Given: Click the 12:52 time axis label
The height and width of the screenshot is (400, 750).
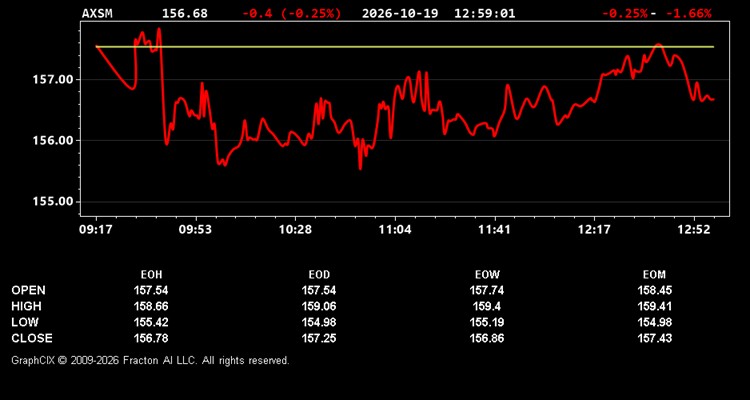Looking at the screenshot, I should pos(694,230).
